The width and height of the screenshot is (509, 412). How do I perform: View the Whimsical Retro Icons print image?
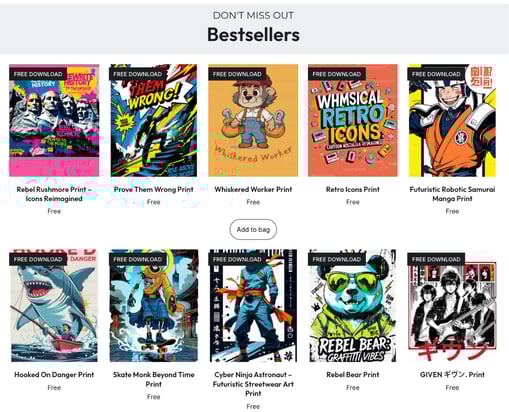(353, 120)
